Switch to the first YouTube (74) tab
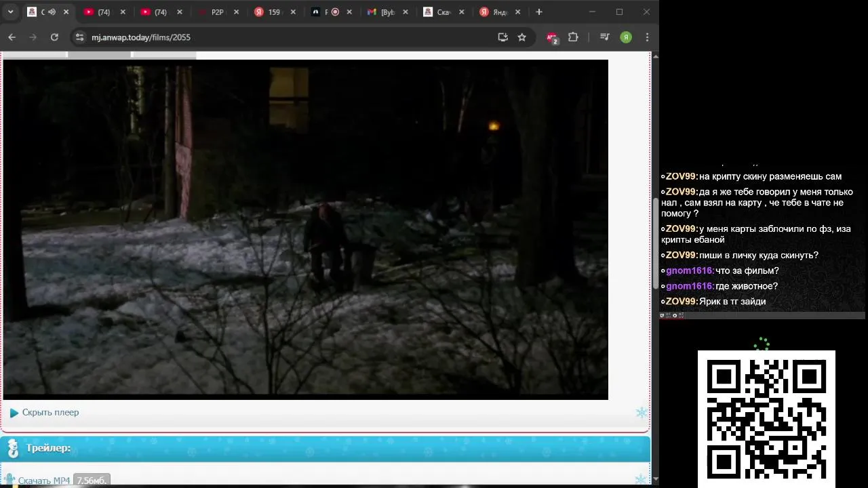 104,12
